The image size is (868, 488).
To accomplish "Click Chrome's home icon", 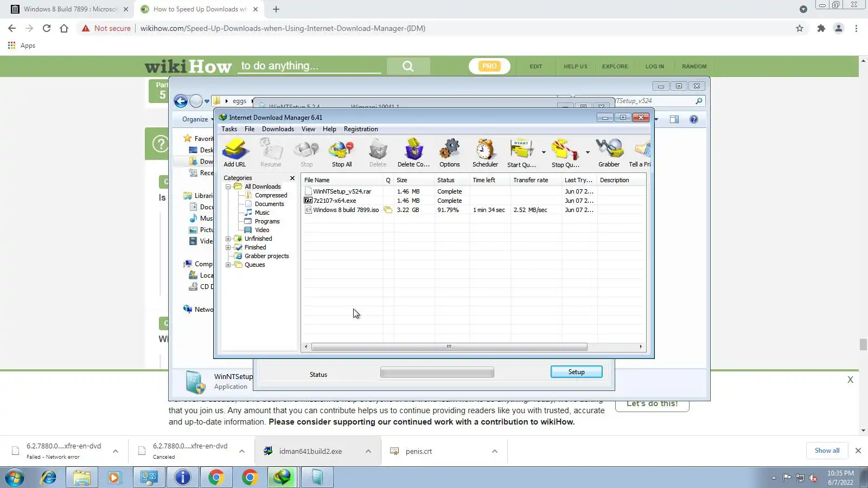I will (x=64, y=28).
